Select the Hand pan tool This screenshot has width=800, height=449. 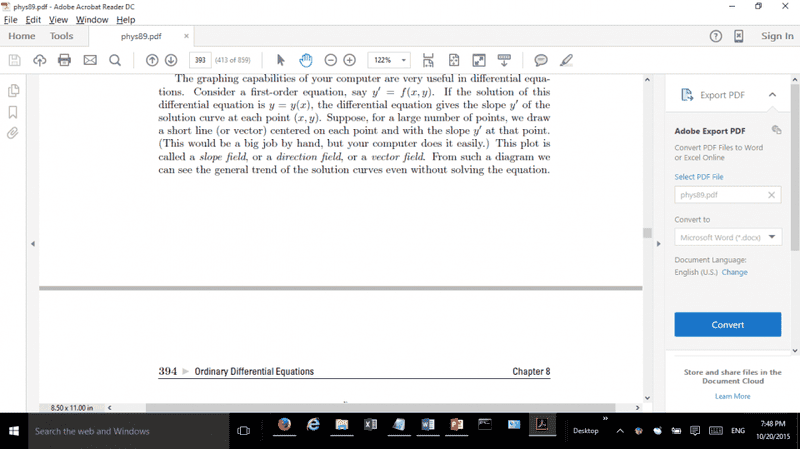point(306,60)
